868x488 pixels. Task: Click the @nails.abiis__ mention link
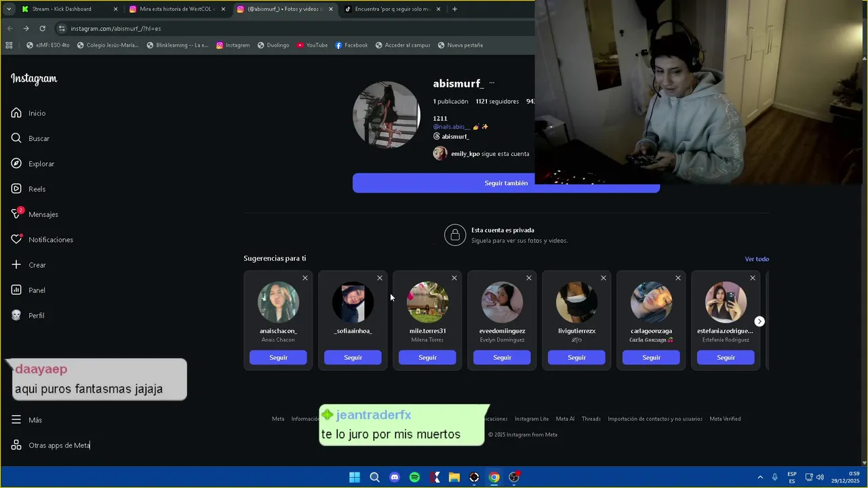point(452,127)
